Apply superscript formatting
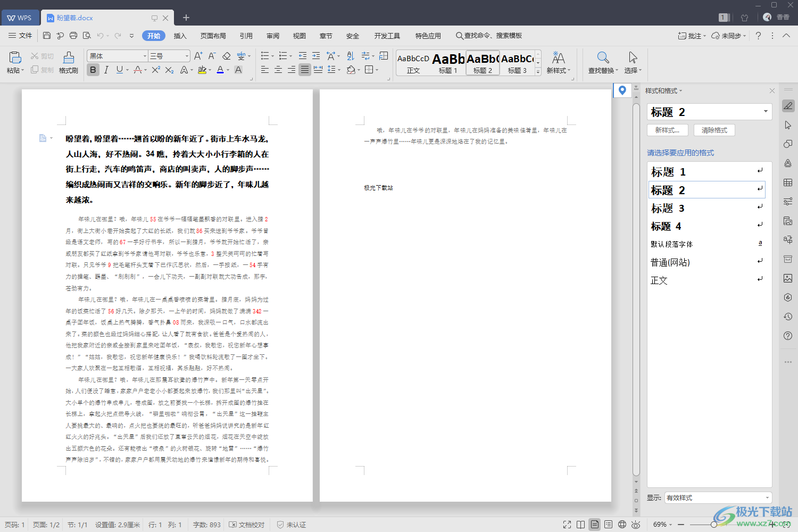The image size is (798, 532). click(x=156, y=70)
